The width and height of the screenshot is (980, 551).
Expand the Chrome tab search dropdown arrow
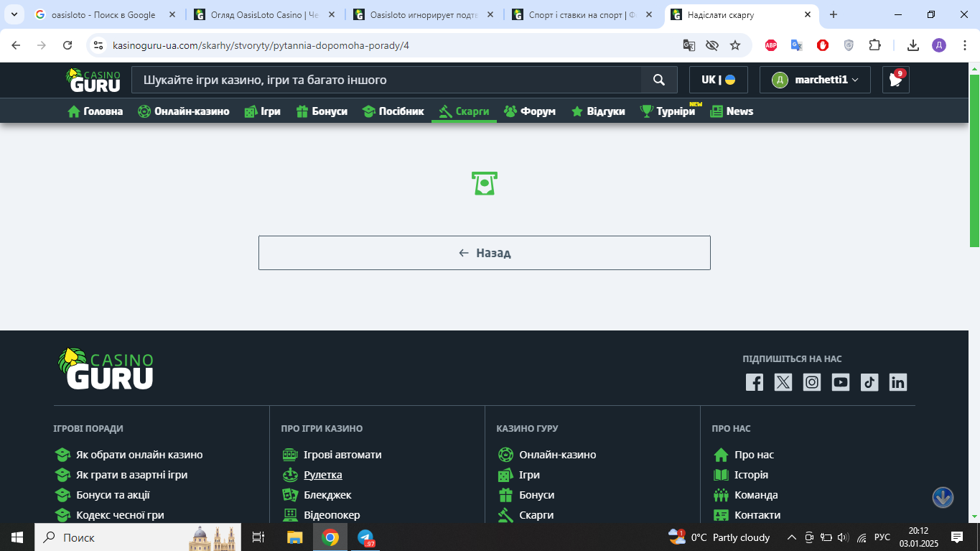pyautogui.click(x=14, y=14)
